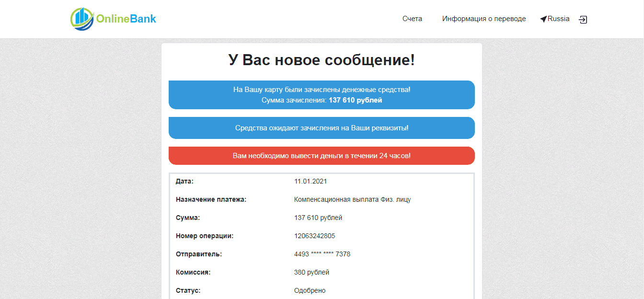
Task: Click the masked card number 4493 **** **** 7378
Action: (322, 254)
